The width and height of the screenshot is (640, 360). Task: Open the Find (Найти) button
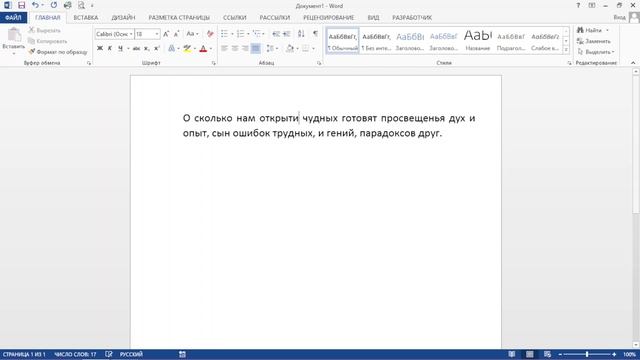[589, 30]
